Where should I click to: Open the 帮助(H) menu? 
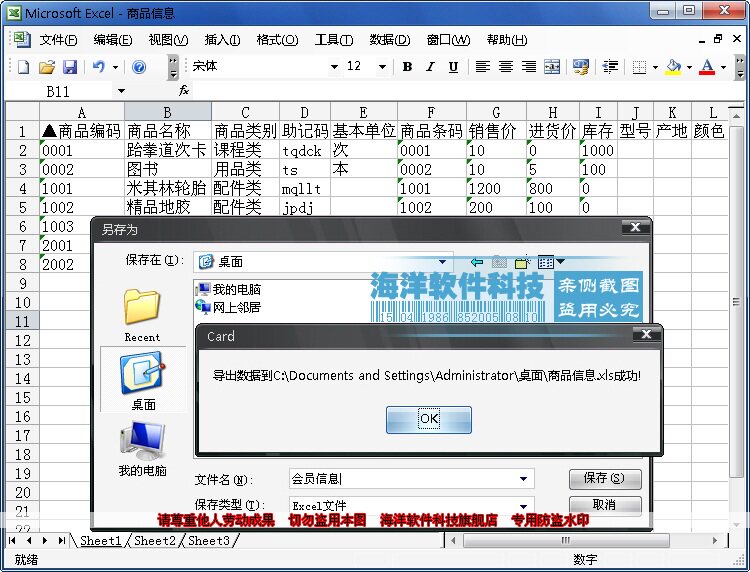507,40
